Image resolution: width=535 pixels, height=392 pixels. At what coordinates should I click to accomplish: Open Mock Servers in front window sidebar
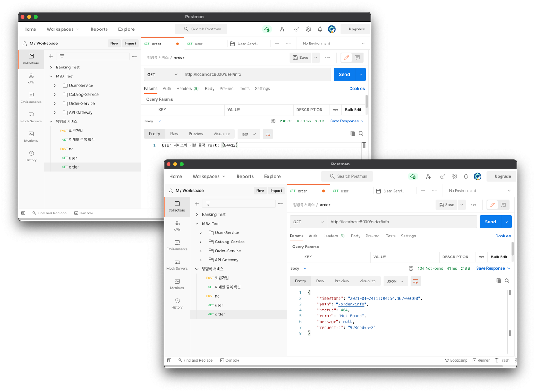[x=177, y=265]
